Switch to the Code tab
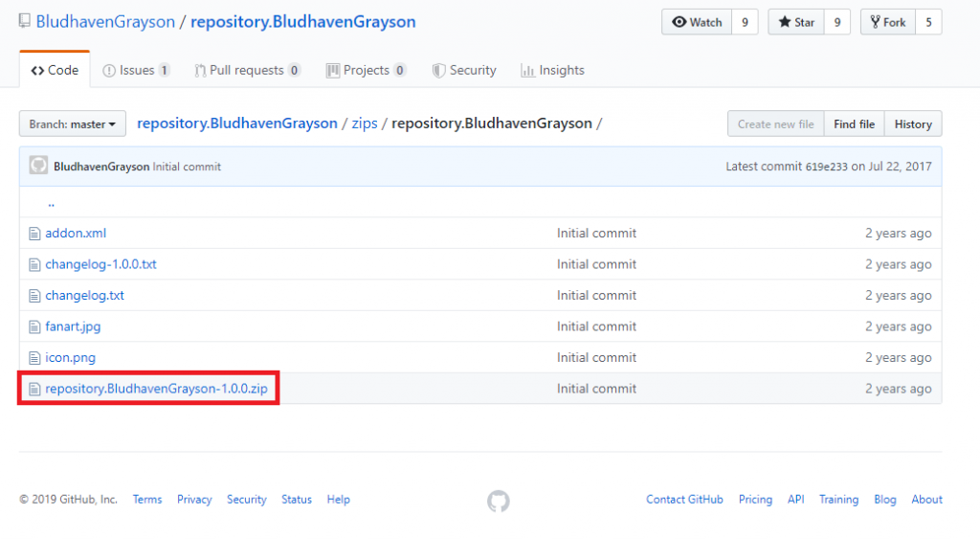Viewport: 980px width, 539px height. 55,70
